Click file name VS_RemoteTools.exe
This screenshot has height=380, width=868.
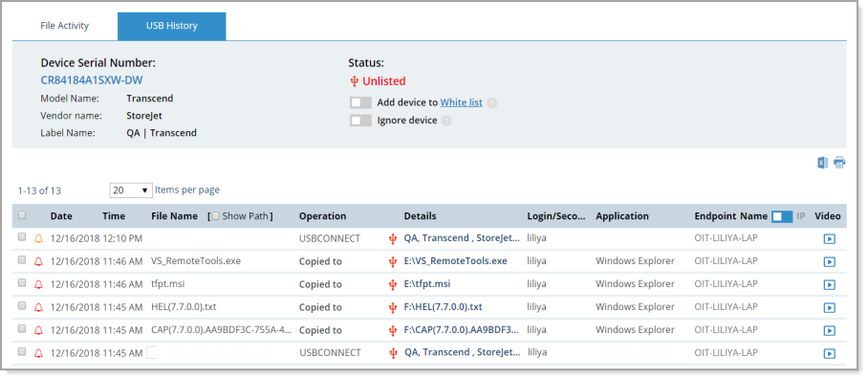196,261
